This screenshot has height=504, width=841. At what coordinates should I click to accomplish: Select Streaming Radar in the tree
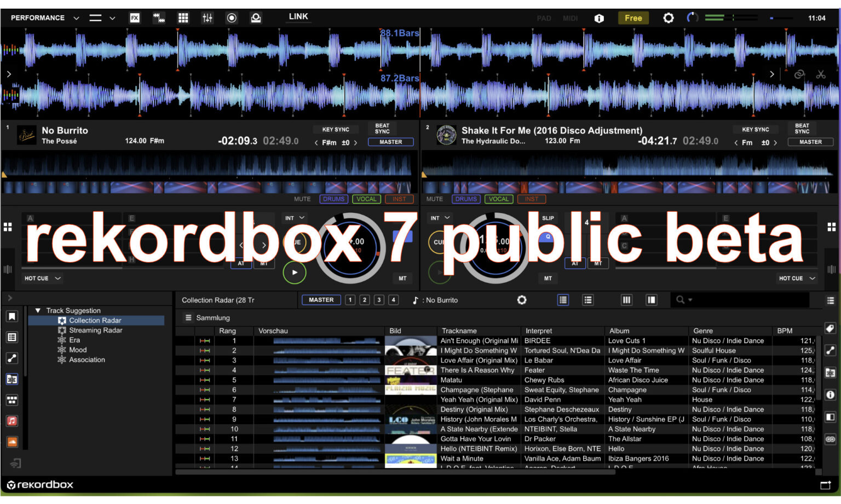95,330
